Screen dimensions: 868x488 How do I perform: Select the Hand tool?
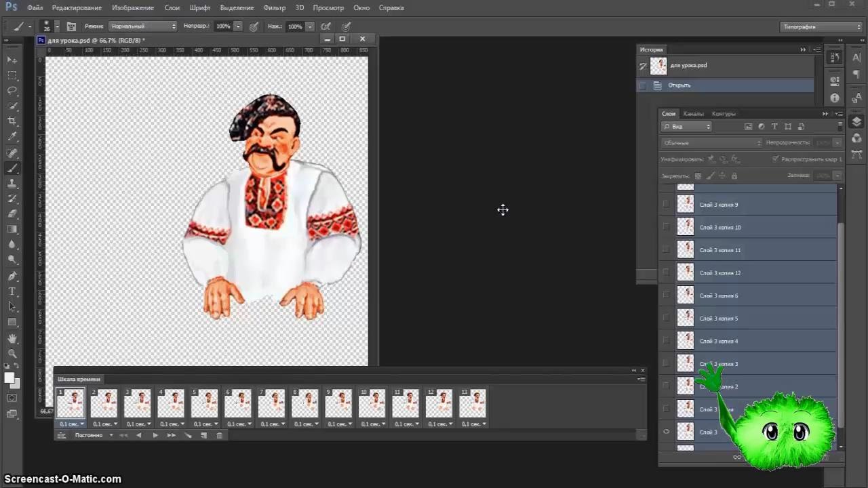tap(12, 338)
